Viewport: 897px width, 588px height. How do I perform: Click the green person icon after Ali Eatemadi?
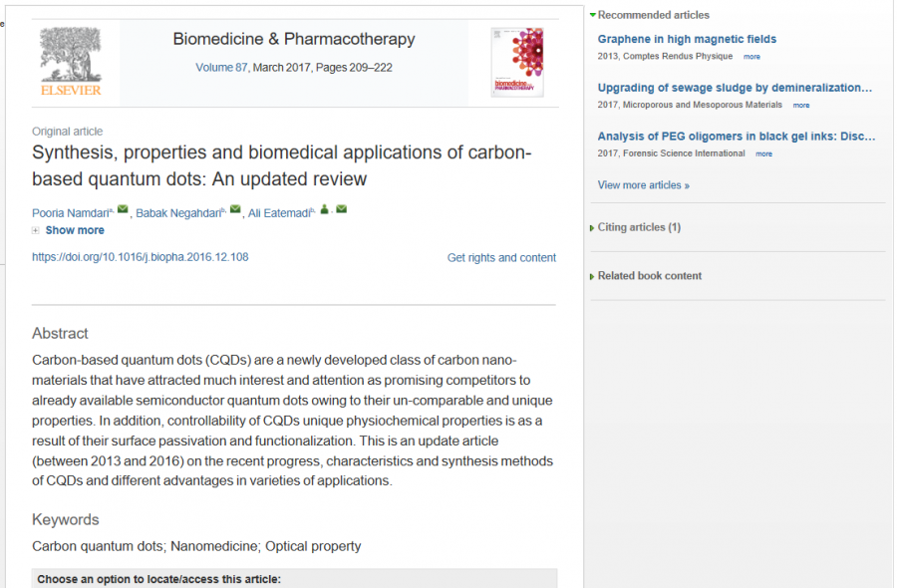325,209
